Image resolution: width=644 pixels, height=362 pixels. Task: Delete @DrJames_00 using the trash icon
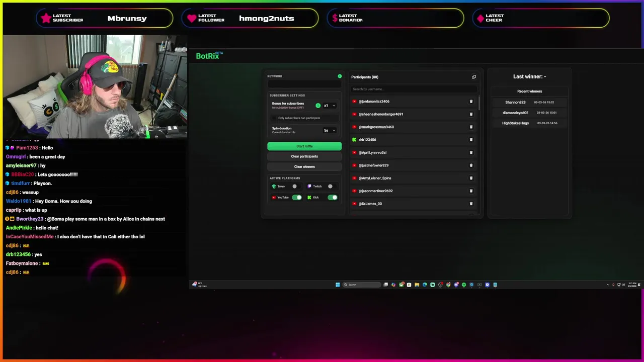[471, 204]
